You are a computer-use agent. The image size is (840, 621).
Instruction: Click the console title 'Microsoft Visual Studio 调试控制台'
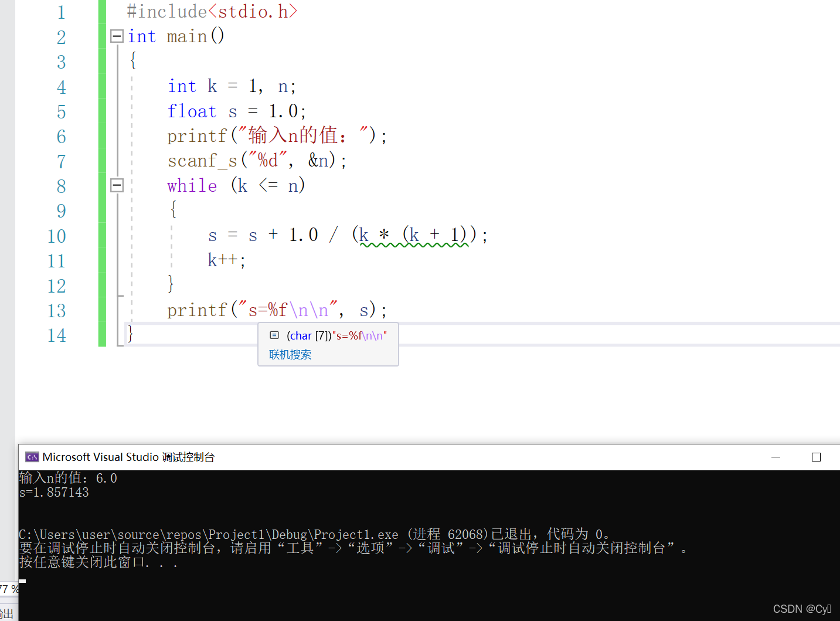pyautogui.click(x=128, y=457)
